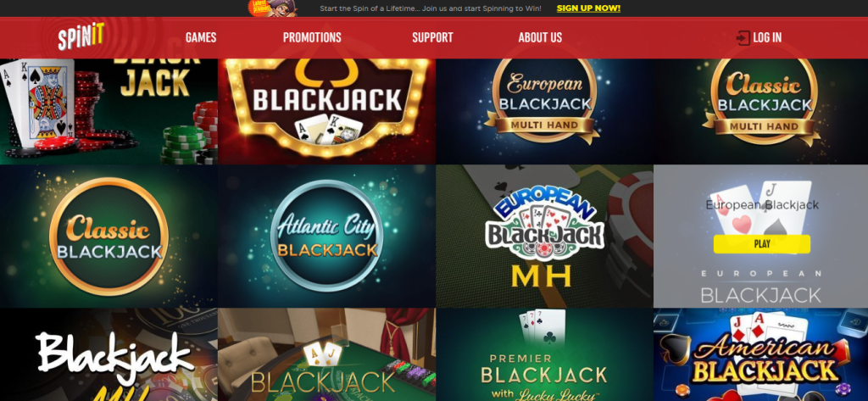The image size is (868, 401).
Task: Open Classic Blackjack game tile
Action: click(x=108, y=237)
